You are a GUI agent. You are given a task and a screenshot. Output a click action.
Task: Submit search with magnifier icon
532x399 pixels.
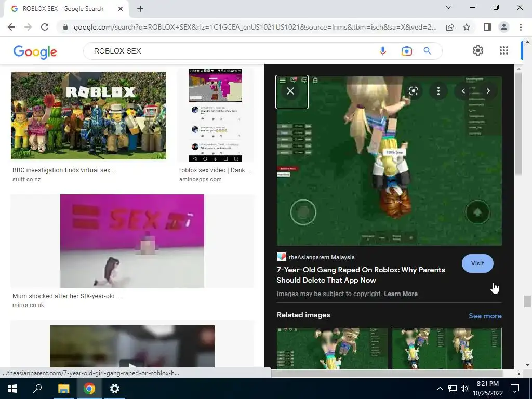tap(427, 51)
